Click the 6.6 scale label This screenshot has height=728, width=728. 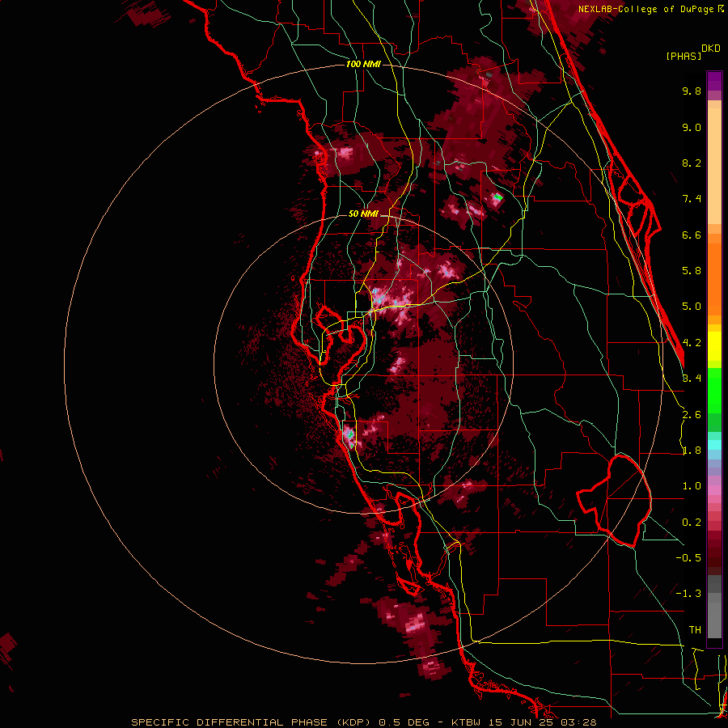(x=692, y=235)
